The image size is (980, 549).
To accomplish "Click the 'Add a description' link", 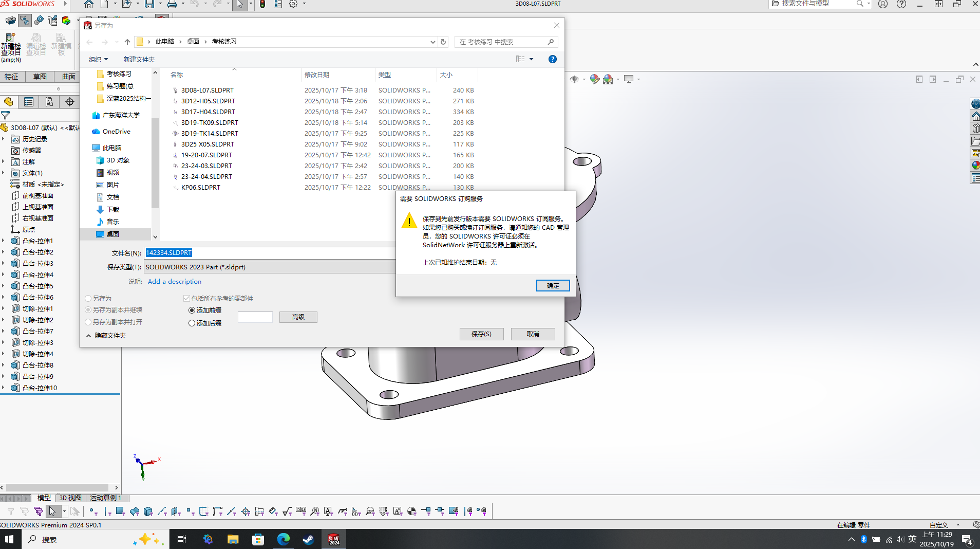I will [175, 282].
